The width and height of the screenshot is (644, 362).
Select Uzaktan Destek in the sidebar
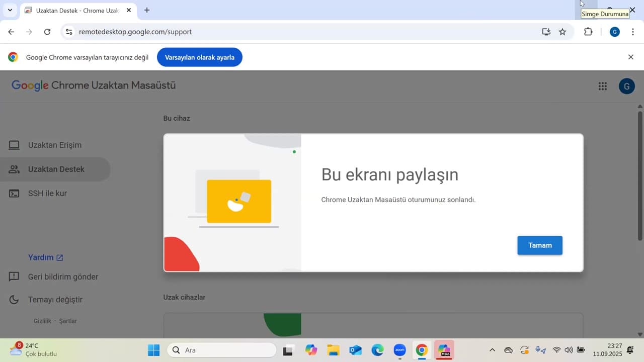[55, 169]
